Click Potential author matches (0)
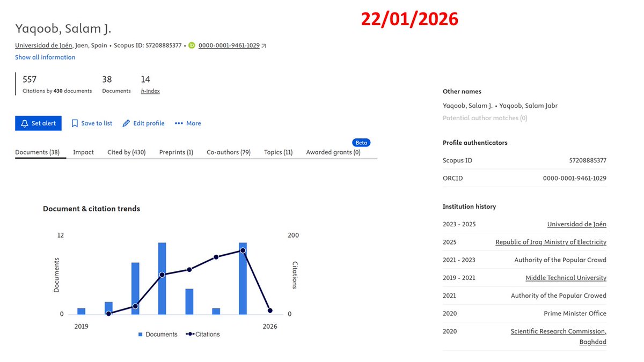The height and width of the screenshot is (362, 644). tap(485, 118)
